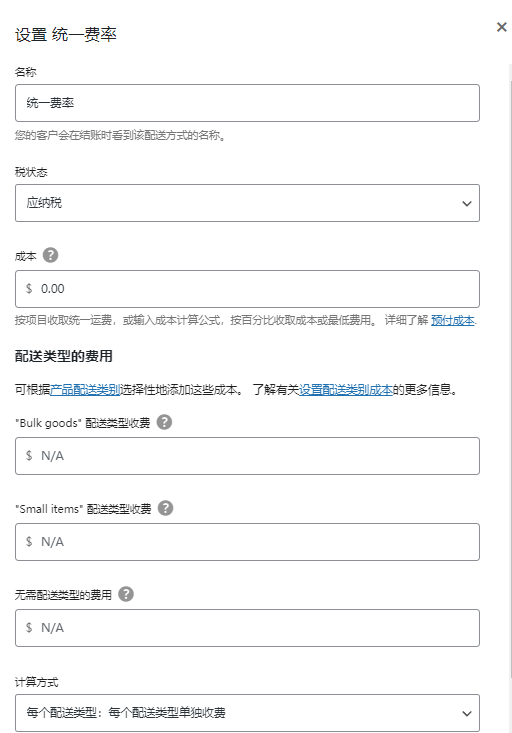The height and width of the screenshot is (733, 512).
Task: Click the 无需配送类型的费用 input field
Action: tap(247, 628)
